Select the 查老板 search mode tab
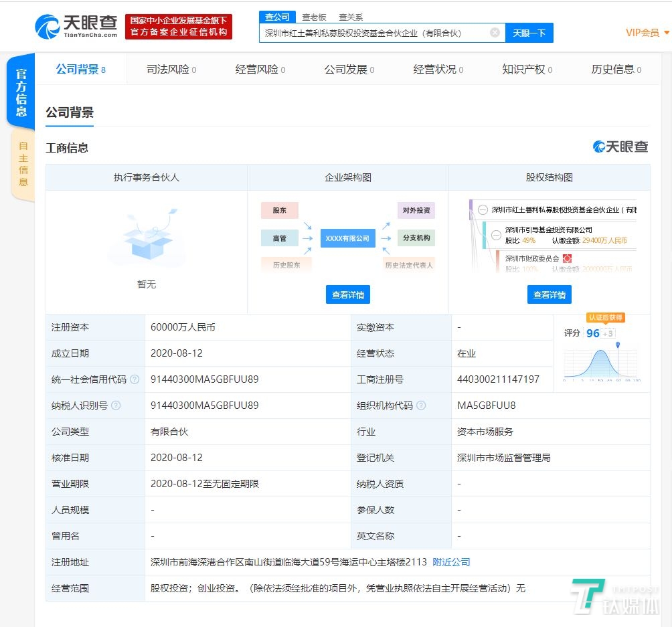The width and height of the screenshot is (672, 627). pyautogui.click(x=314, y=17)
